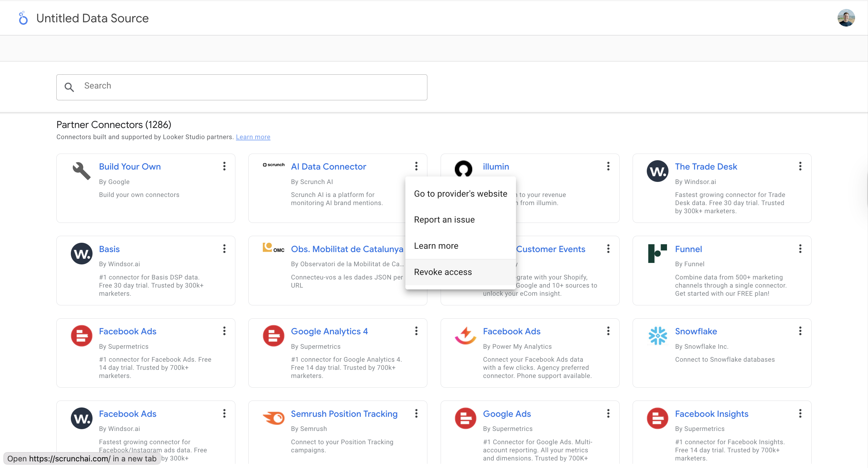The width and height of the screenshot is (868, 468).
Task: Select Revoke access menu entry
Action: (443, 272)
